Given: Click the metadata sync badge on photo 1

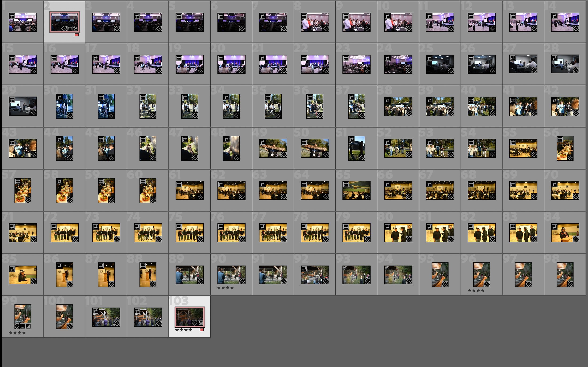Looking at the screenshot, I should [x=12, y=16].
